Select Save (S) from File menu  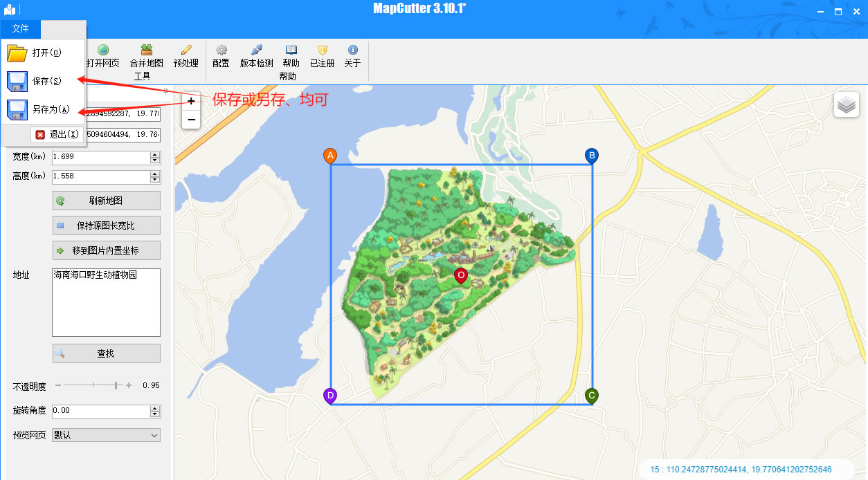(x=46, y=81)
